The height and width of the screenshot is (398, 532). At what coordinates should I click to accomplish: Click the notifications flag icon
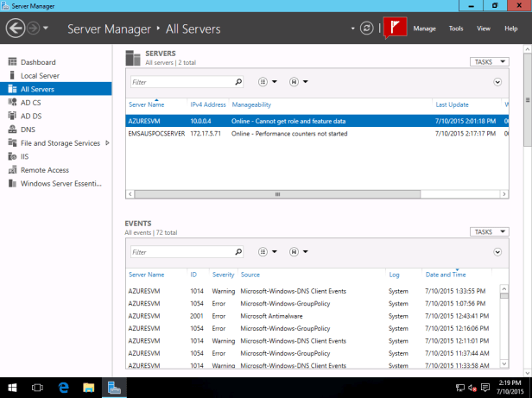click(394, 28)
